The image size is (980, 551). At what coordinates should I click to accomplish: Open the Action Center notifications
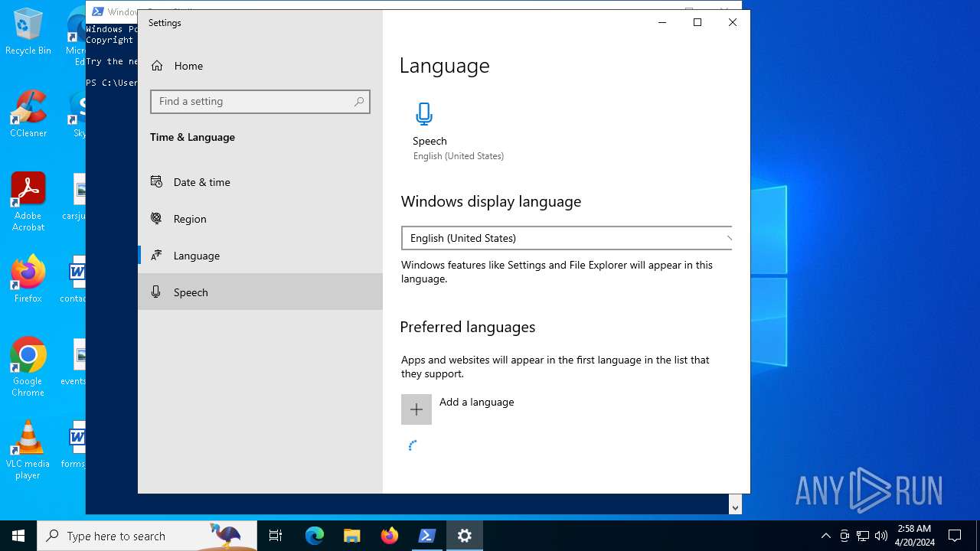click(955, 536)
